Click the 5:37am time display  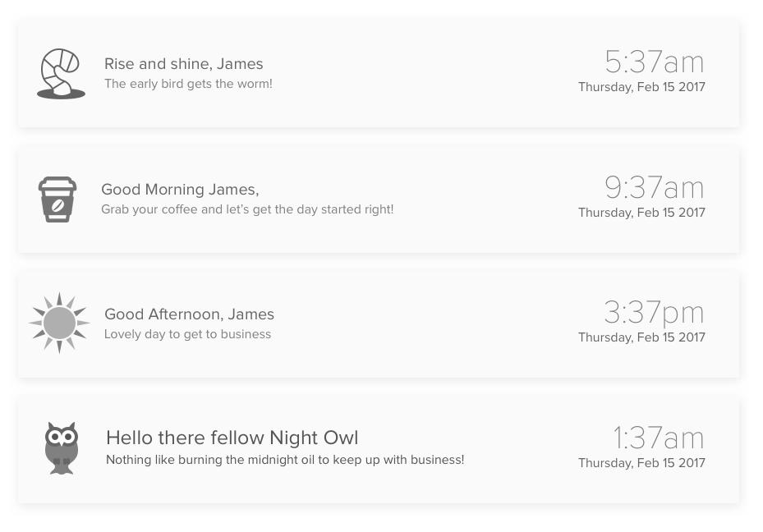[655, 62]
